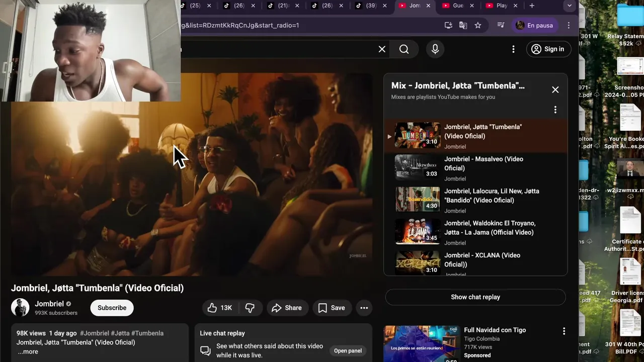Close the TikTok tab labeled (39)
Screen dimensions: 644x362
pos(385,6)
